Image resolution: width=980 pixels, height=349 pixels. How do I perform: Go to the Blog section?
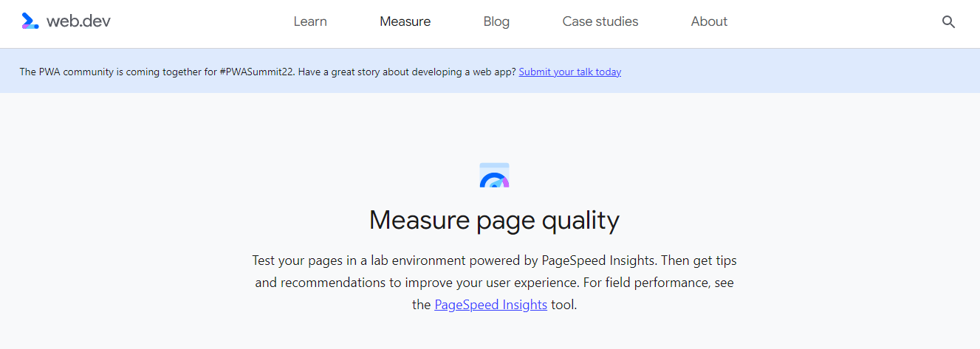click(496, 21)
